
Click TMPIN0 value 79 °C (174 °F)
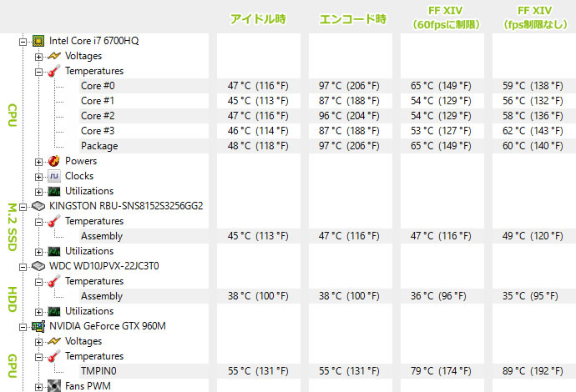pos(441,371)
